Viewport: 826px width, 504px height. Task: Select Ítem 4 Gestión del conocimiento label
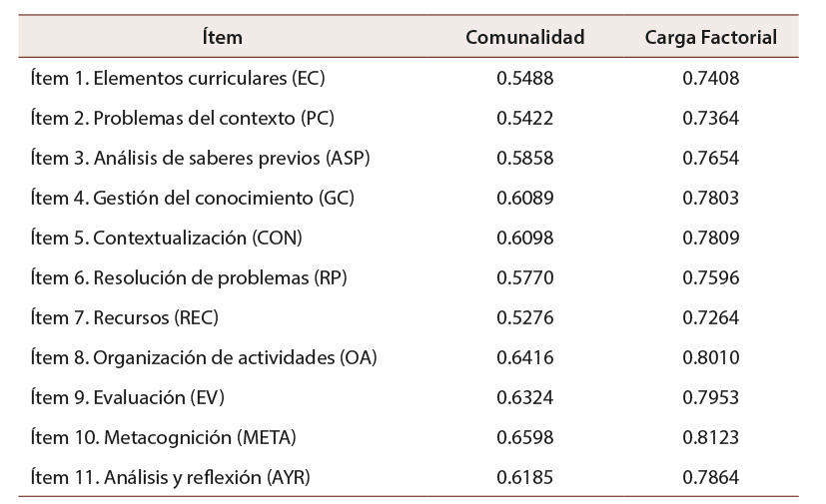tap(193, 198)
